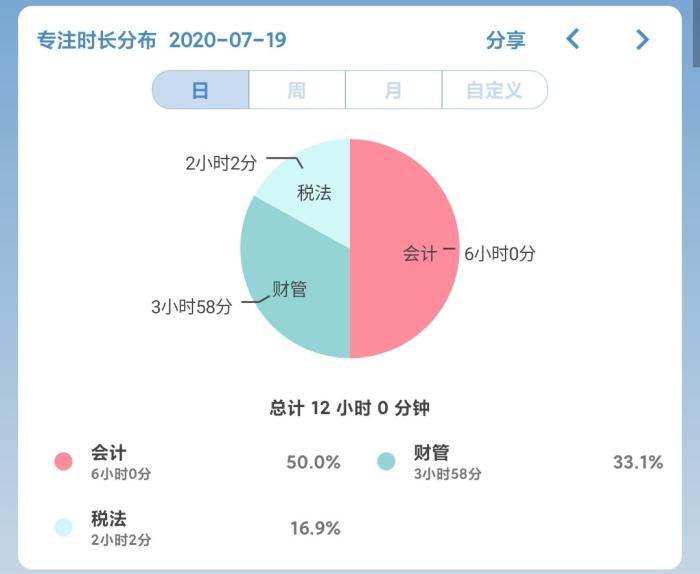Go to next day with right chevron
Viewport: 700px width, 574px height.
642,40
